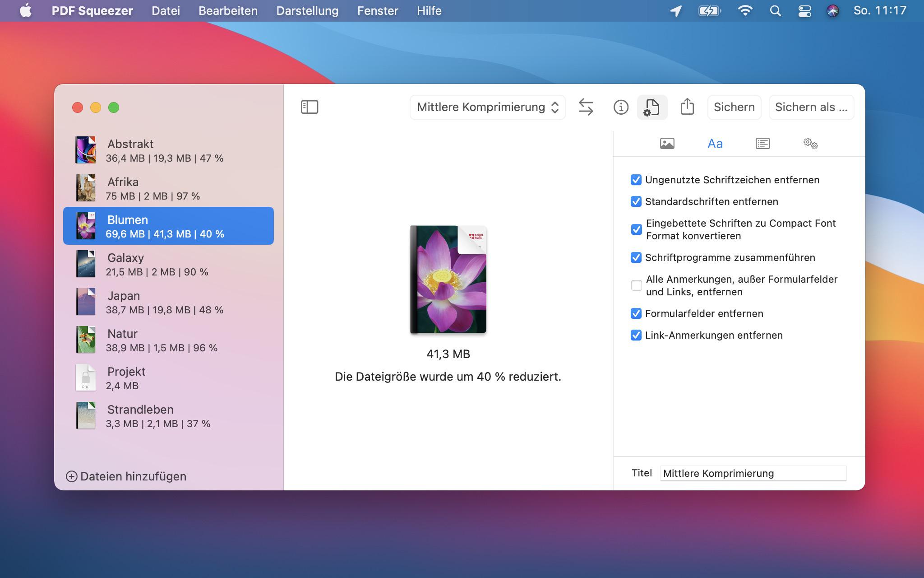Open the advanced gears settings panel
This screenshot has width=924, height=578.
(x=811, y=143)
